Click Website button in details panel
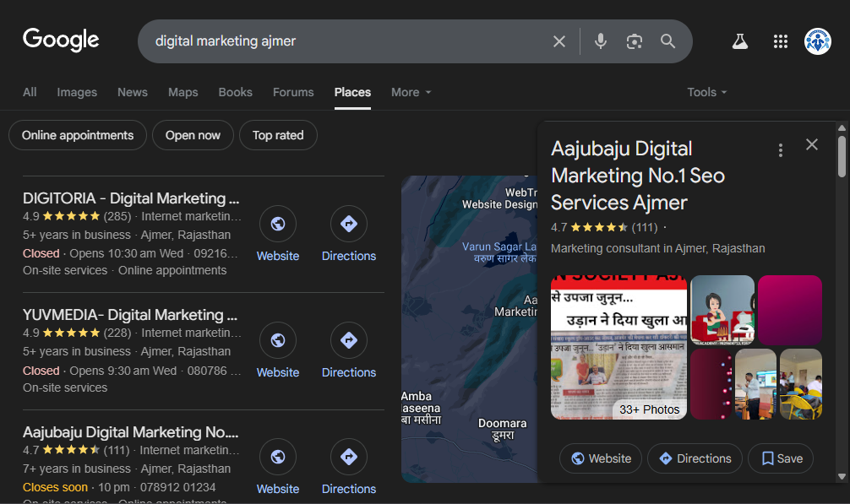Screen dimensions: 850x504 (x=601, y=458)
